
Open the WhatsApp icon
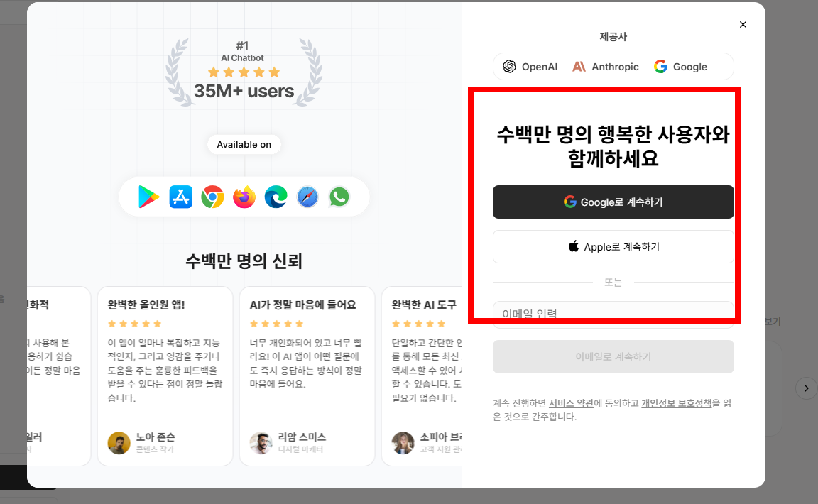339,197
